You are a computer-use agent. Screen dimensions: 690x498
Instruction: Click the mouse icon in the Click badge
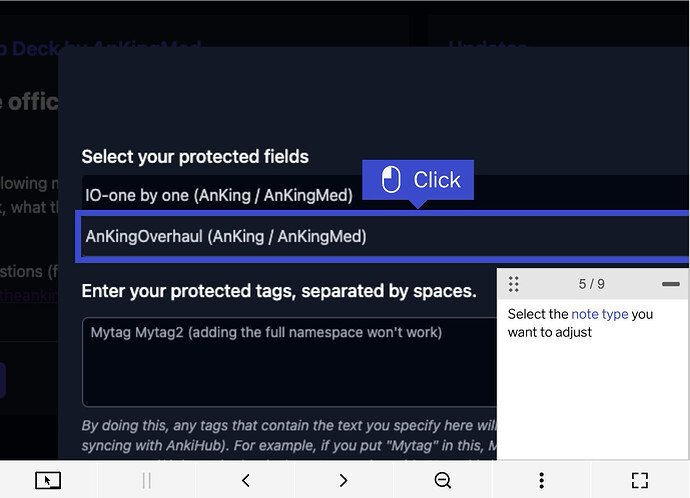pos(392,180)
